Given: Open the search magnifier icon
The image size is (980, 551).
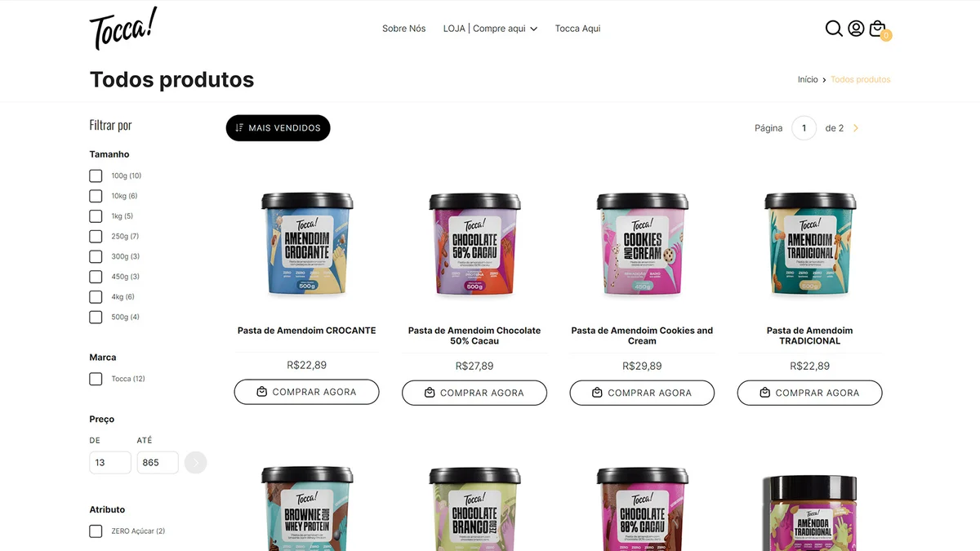Looking at the screenshot, I should pos(834,29).
